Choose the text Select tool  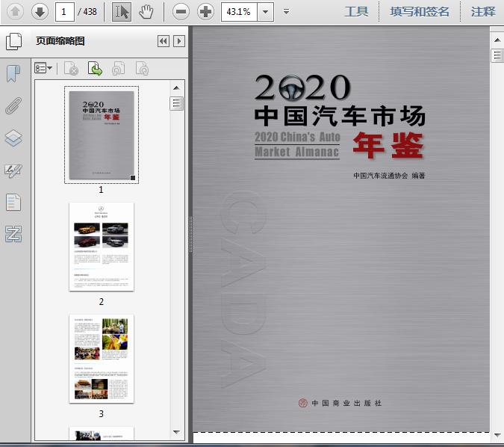pyautogui.click(x=122, y=12)
